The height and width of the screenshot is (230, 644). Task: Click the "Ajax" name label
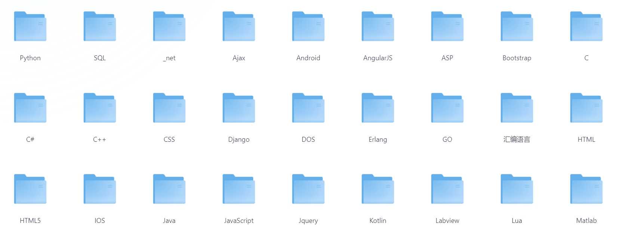[239, 58]
